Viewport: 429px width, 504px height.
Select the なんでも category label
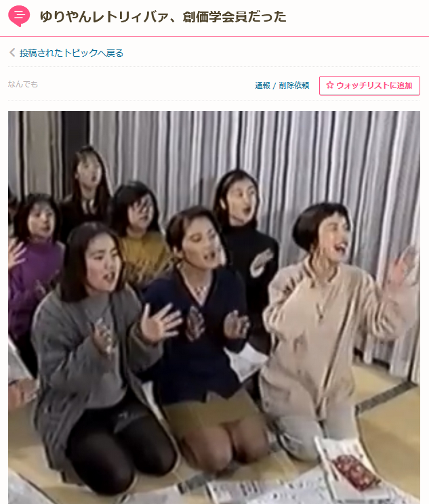pos(23,84)
